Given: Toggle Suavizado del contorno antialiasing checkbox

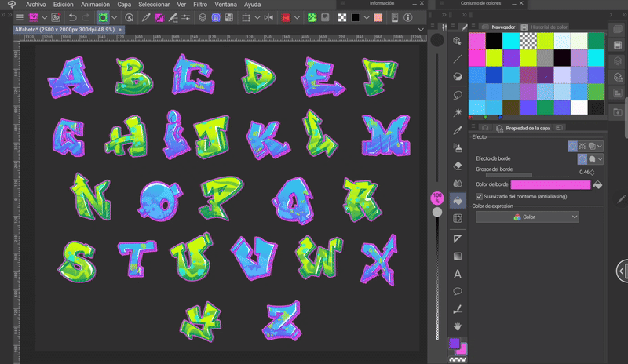Looking at the screenshot, I should pos(480,196).
